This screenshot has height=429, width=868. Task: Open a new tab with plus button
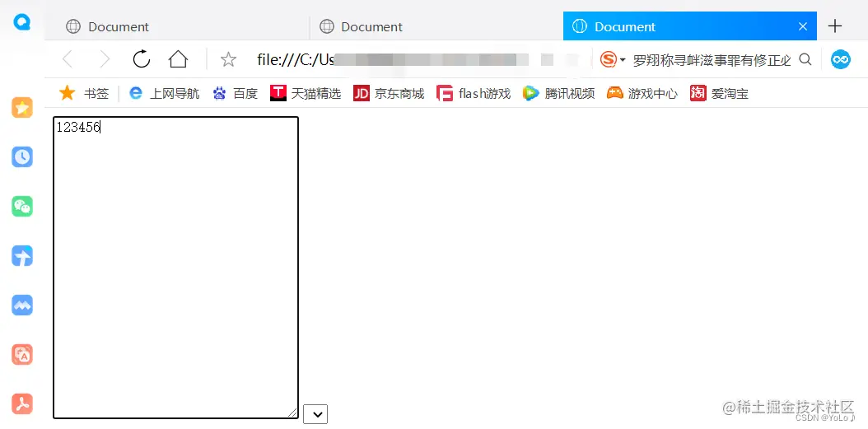[835, 26]
